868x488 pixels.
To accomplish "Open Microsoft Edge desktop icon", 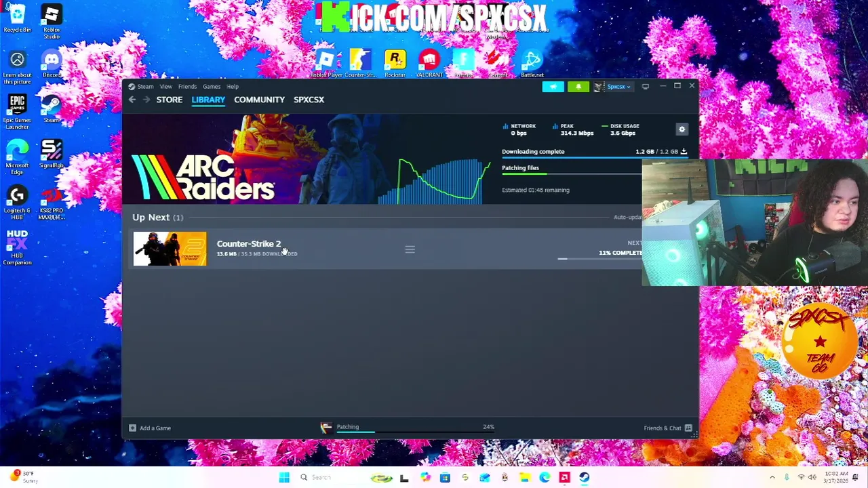I will tap(17, 157).
